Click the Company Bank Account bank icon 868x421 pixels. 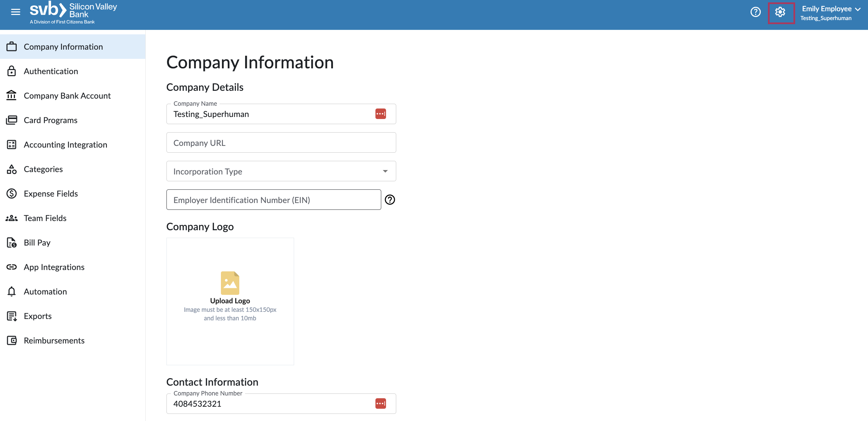12,96
